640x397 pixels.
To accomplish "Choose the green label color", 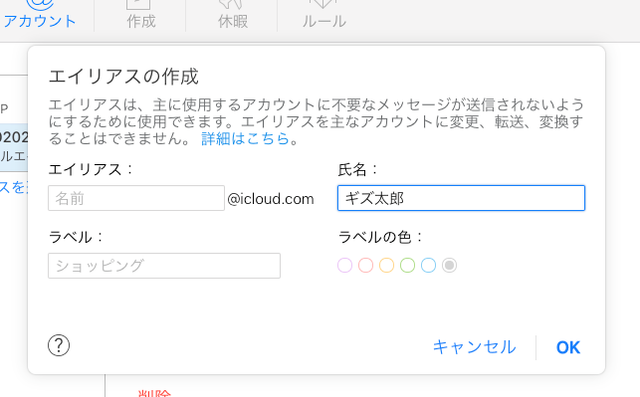I will [x=407, y=265].
